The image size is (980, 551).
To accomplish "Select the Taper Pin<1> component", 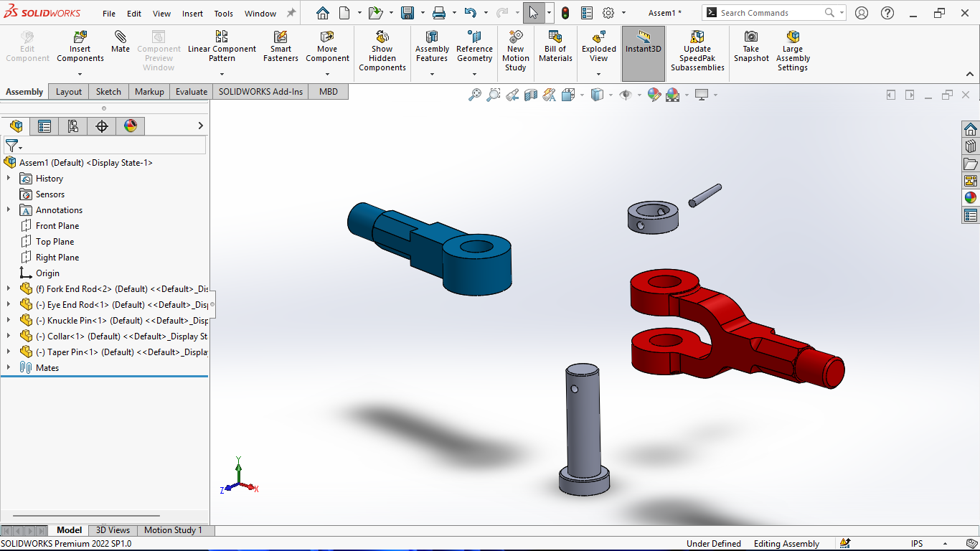I will pos(115,352).
